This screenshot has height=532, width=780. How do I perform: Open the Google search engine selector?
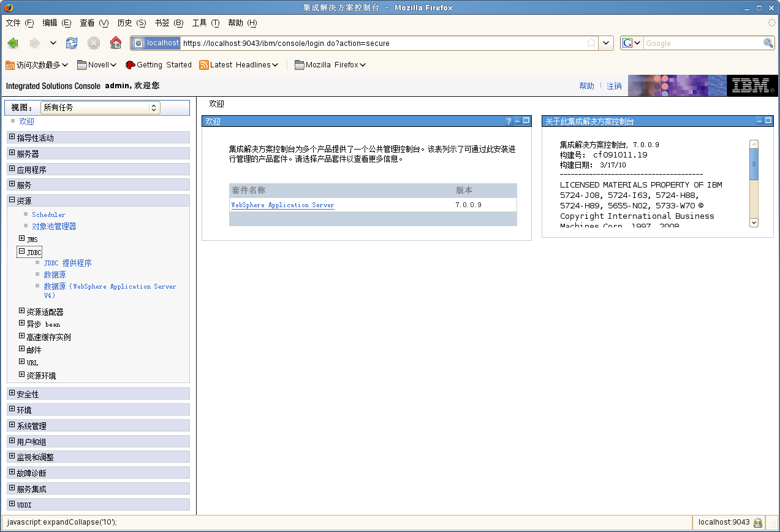[632, 43]
